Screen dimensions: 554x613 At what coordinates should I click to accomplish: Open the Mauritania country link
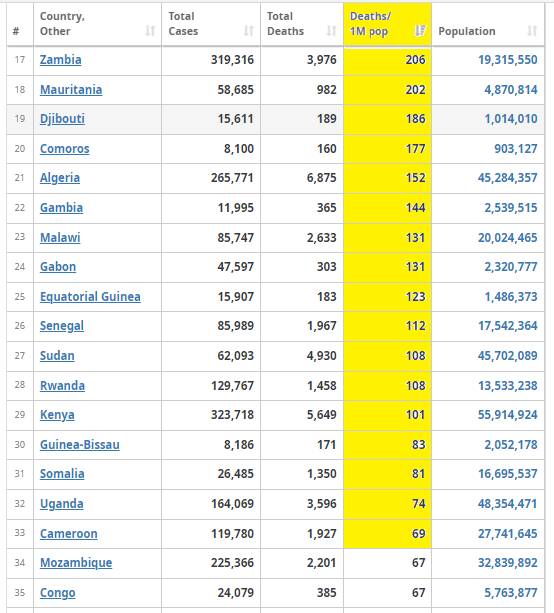[71, 90]
